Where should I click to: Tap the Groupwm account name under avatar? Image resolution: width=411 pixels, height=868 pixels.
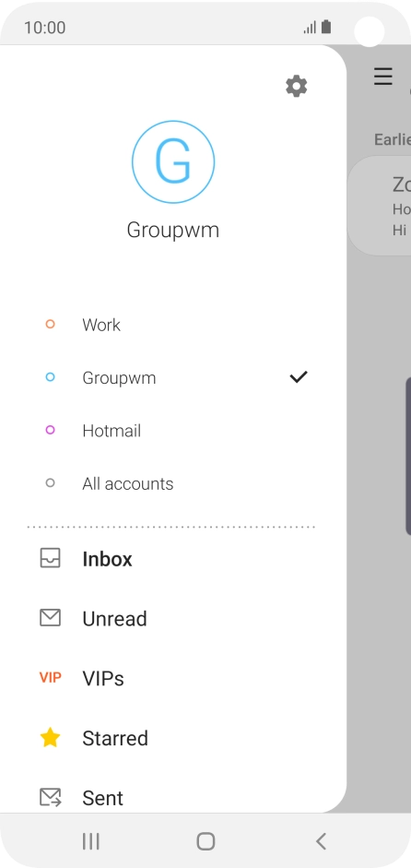[173, 230]
